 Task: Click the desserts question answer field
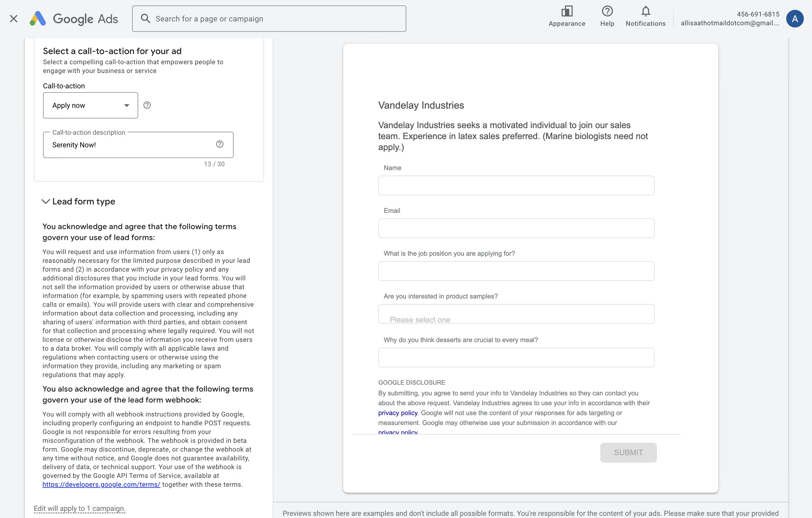(516, 357)
